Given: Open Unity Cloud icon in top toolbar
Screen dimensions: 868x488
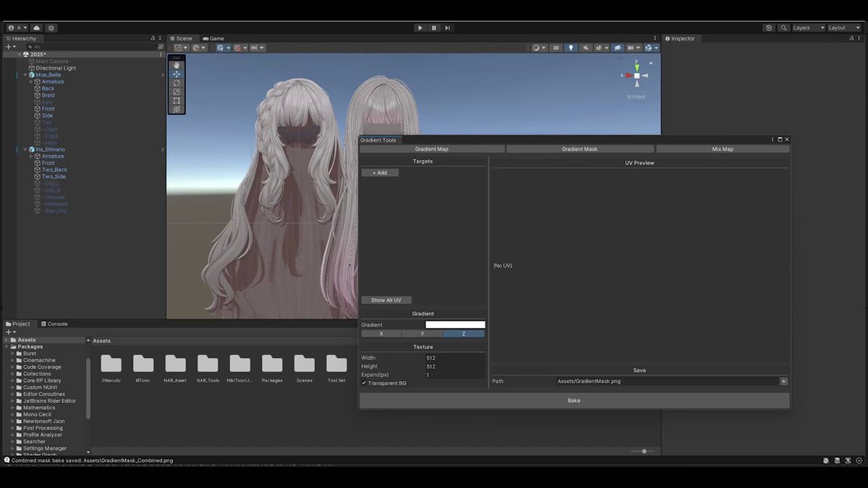Looking at the screenshot, I should 37,27.
